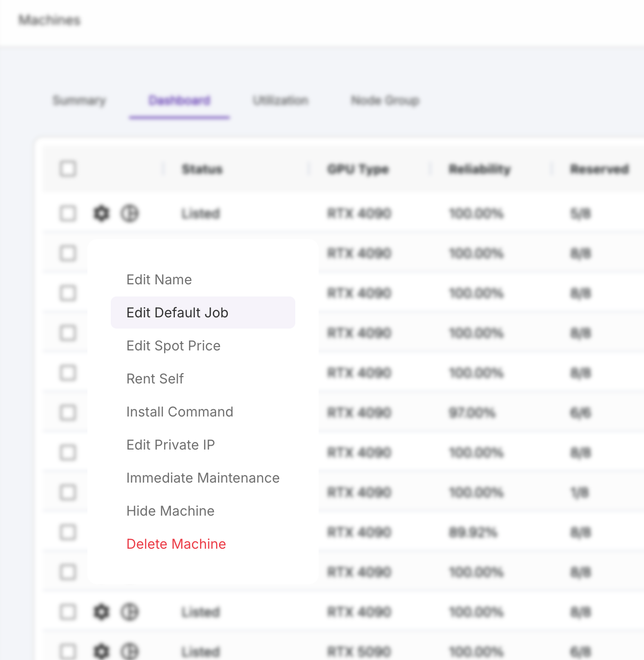The width and height of the screenshot is (644, 660).
Task: Check the first machine's row checkbox
Action: coord(68,213)
